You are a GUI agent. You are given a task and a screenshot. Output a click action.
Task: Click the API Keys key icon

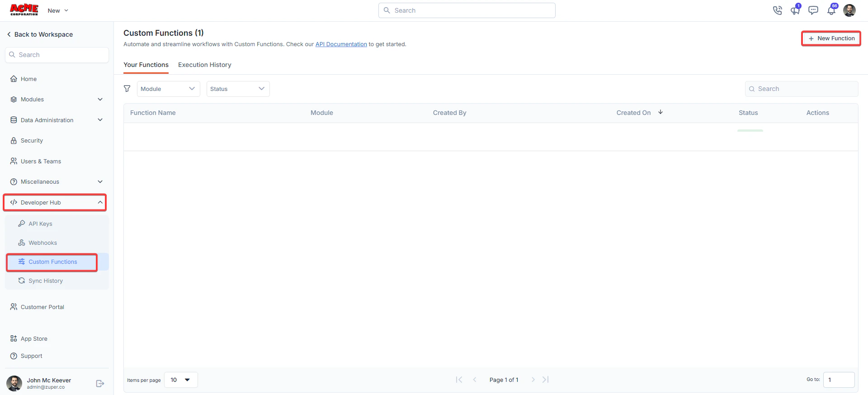21,224
